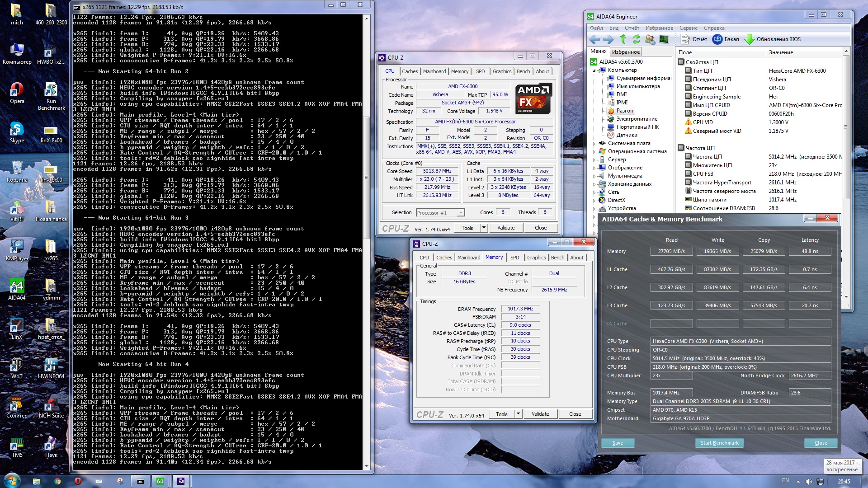
Task: Click the green up-level arrow icon
Action: [623, 39]
